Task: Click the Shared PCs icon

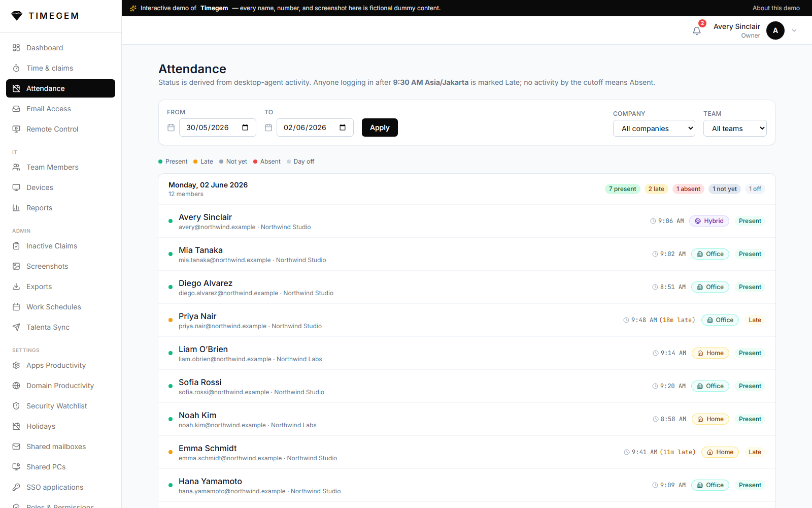Action: [x=16, y=467]
